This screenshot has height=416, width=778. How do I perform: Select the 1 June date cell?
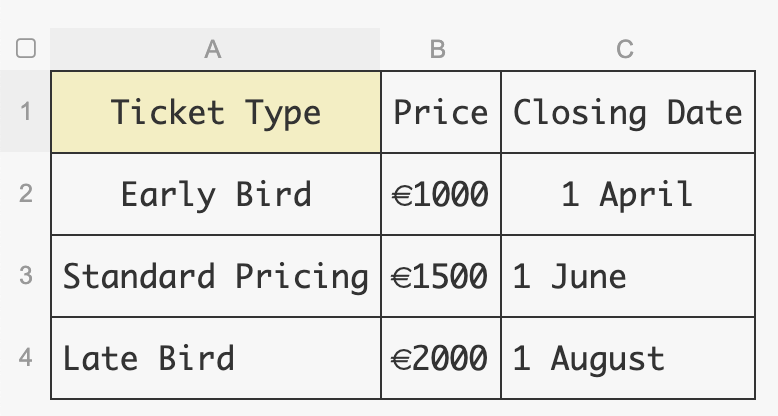click(x=627, y=276)
